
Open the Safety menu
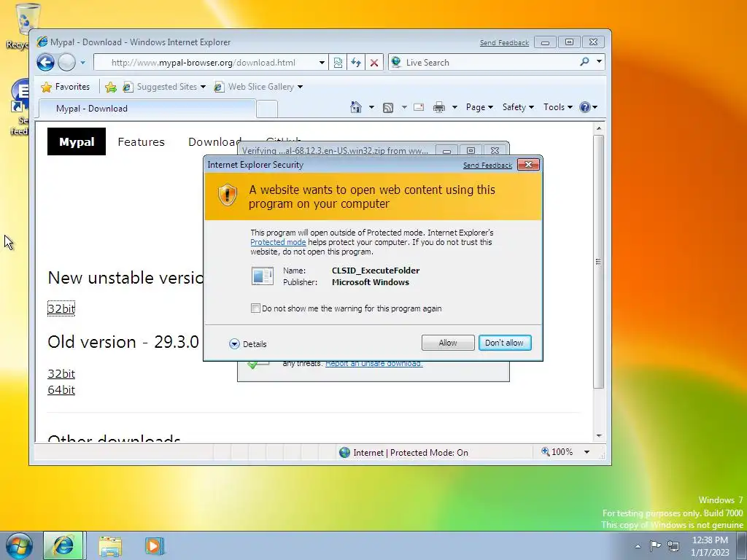(x=519, y=107)
